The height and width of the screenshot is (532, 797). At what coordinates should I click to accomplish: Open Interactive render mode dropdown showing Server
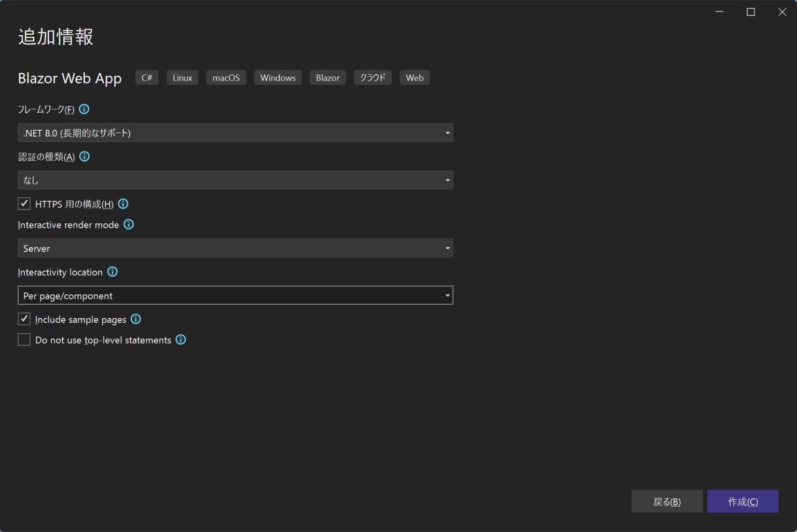[x=235, y=248]
